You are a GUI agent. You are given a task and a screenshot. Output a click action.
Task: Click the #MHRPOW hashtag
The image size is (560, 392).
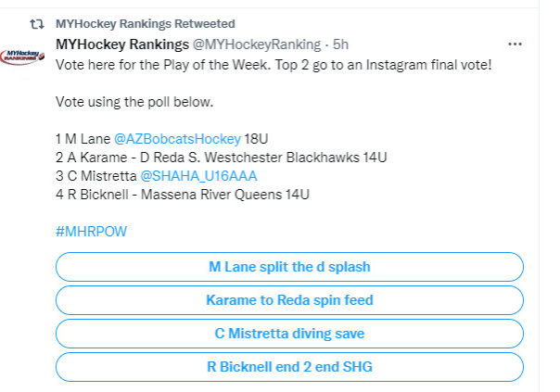pyautogui.click(x=92, y=232)
